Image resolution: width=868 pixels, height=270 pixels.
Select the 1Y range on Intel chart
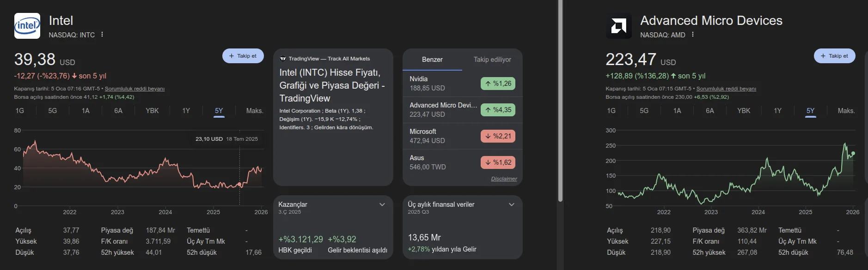click(x=186, y=111)
